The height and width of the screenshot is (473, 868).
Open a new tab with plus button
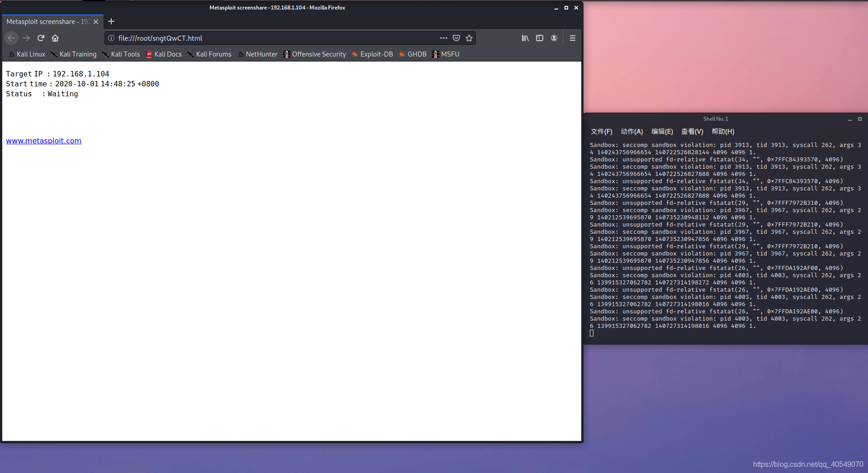(111, 21)
